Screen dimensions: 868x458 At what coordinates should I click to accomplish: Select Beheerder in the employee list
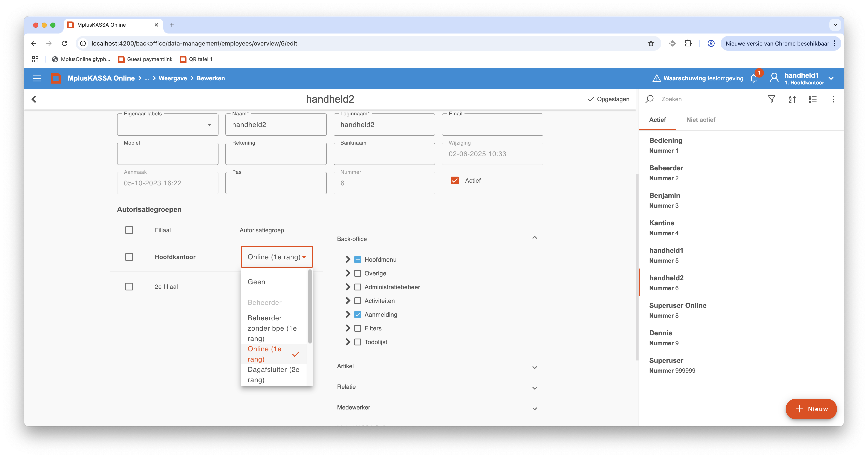[741, 173]
